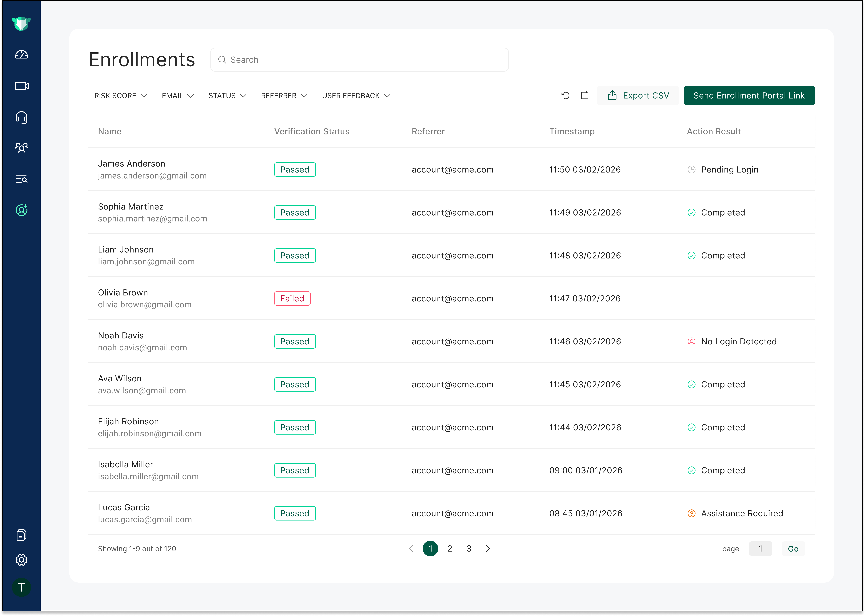
Task: Click the Pending Login clock icon
Action: (692, 170)
